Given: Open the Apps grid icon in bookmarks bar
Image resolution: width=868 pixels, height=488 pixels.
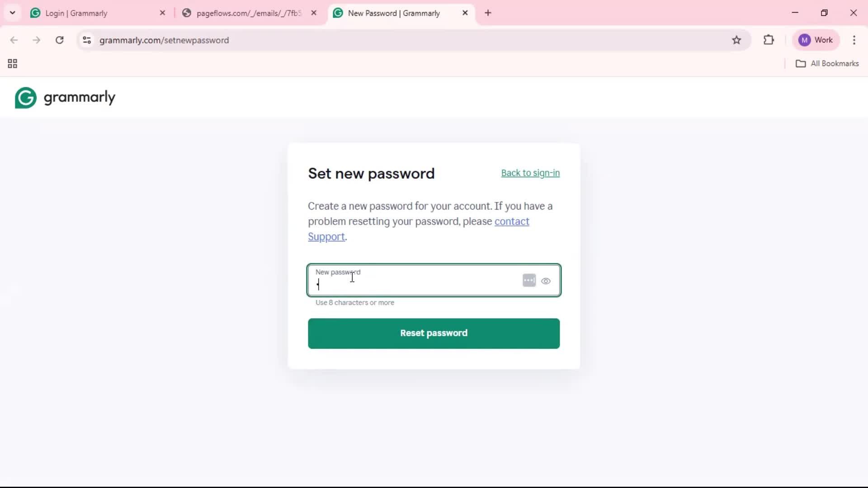Looking at the screenshot, I should tap(13, 64).
